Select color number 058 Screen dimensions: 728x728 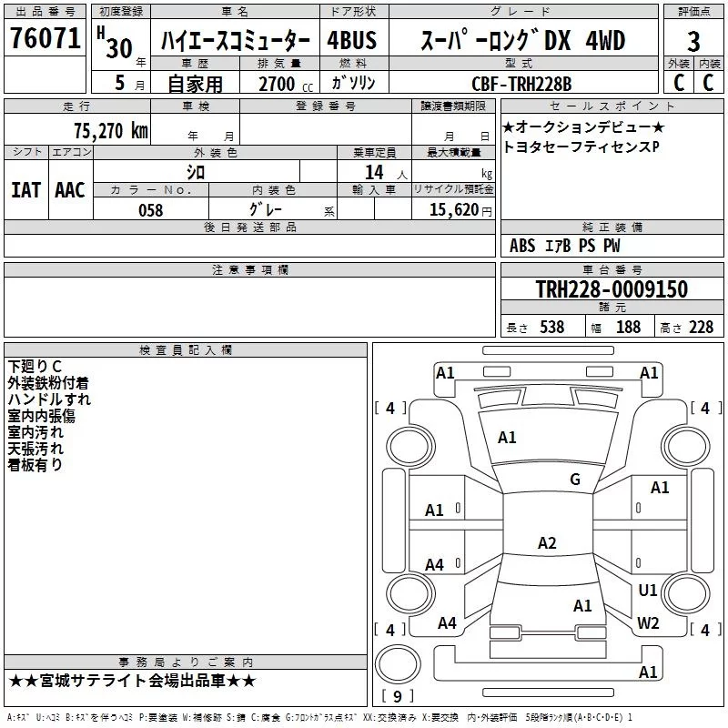(x=151, y=210)
